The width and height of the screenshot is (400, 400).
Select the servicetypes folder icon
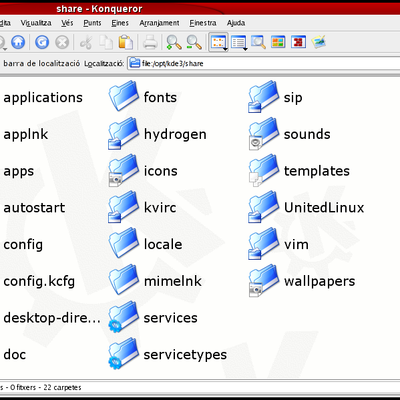tap(124, 353)
